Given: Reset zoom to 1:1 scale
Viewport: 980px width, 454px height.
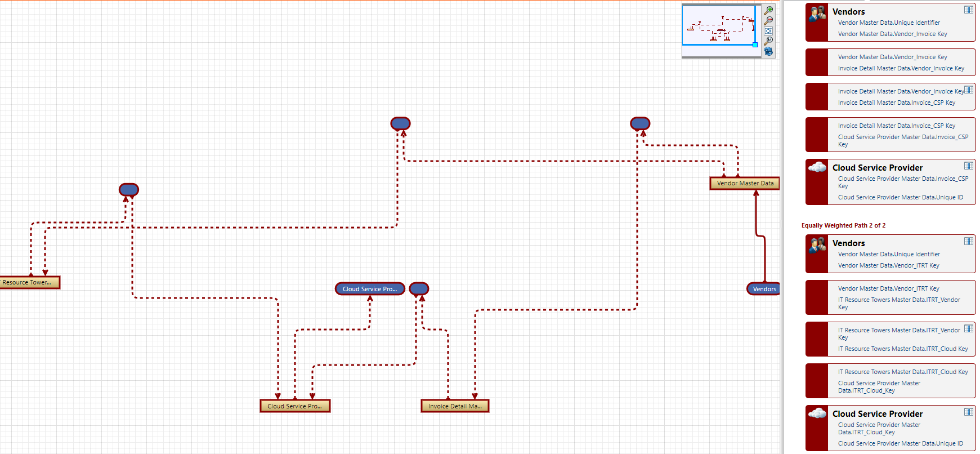Looking at the screenshot, I should coord(768,41).
